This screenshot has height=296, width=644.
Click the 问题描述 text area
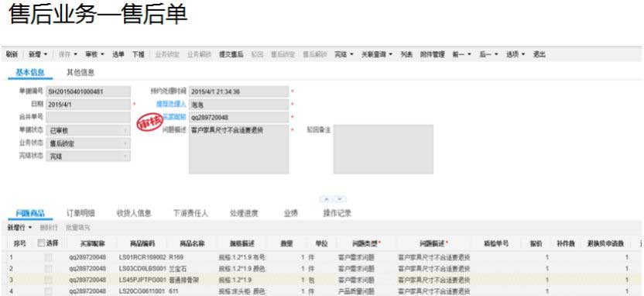click(x=239, y=150)
